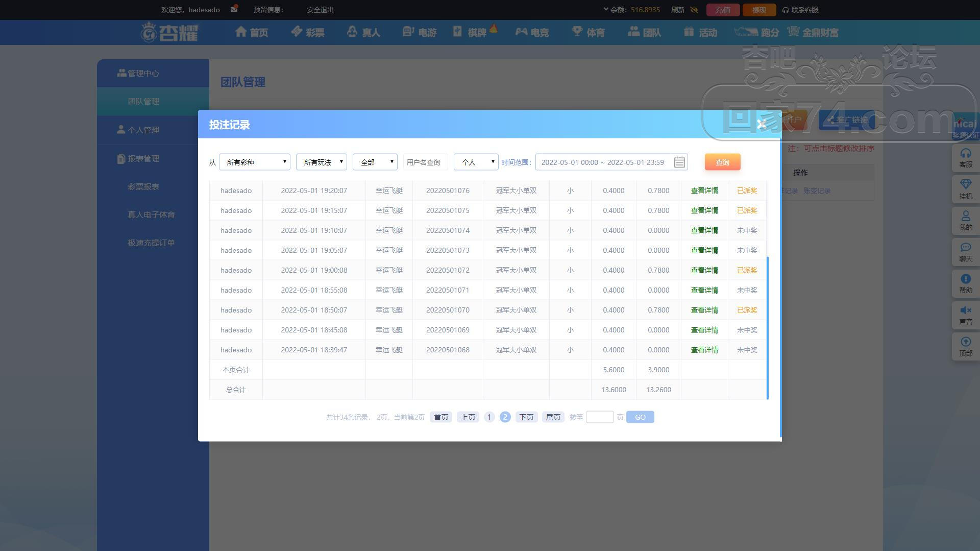The height and width of the screenshot is (551, 980).
Task: Focus the 用户名查询 username field
Action: 425,162
